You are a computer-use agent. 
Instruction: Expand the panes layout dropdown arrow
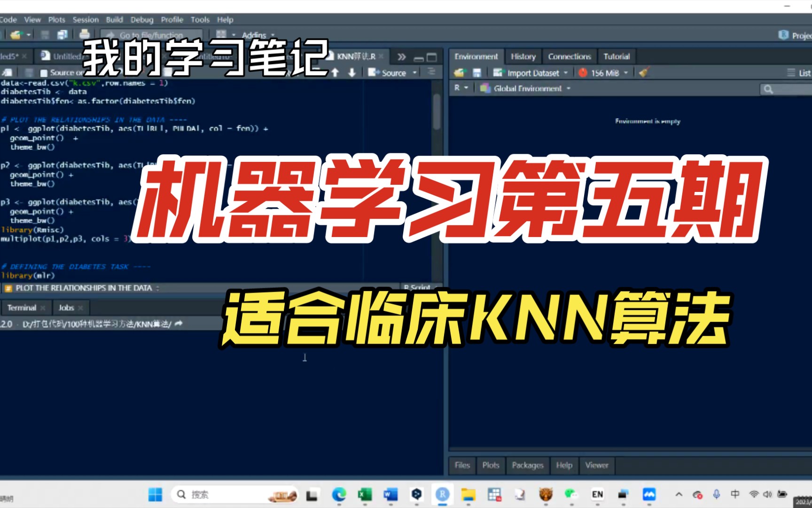[234, 35]
